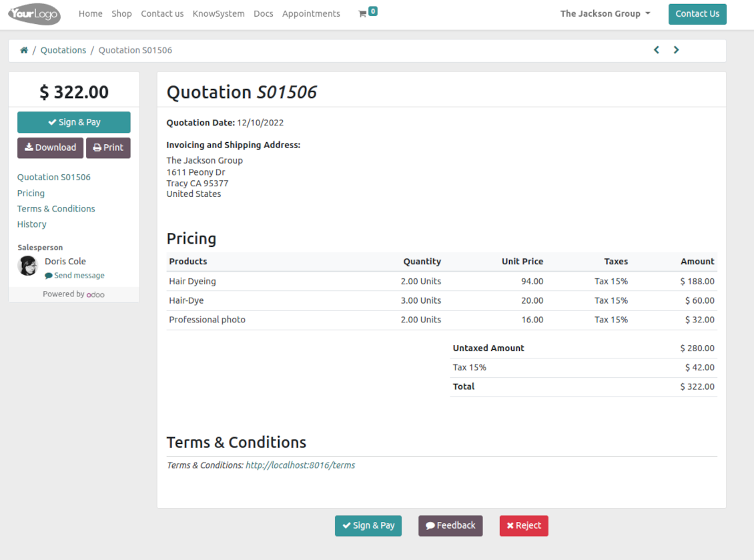Click the Odoo logo in sidebar
Screen dimensions: 754x560
click(x=95, y=294)
